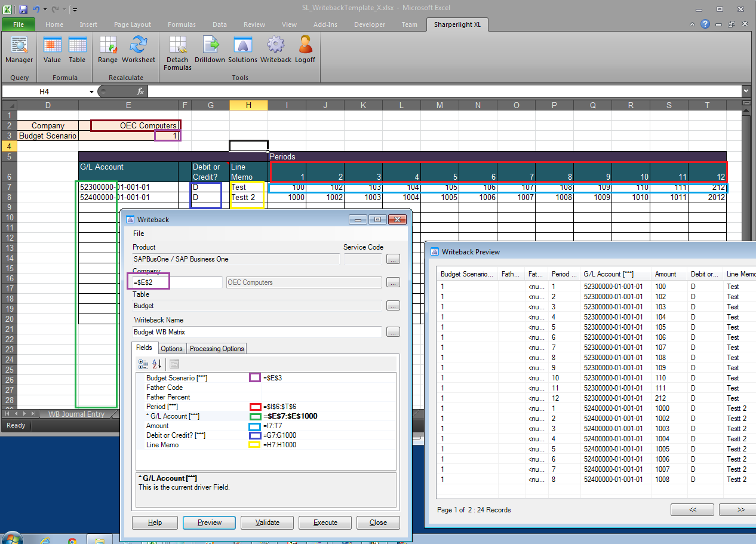The image size is (756, 544).
Task: Browse Product with ellipsis button
Action: click(393, 259)
